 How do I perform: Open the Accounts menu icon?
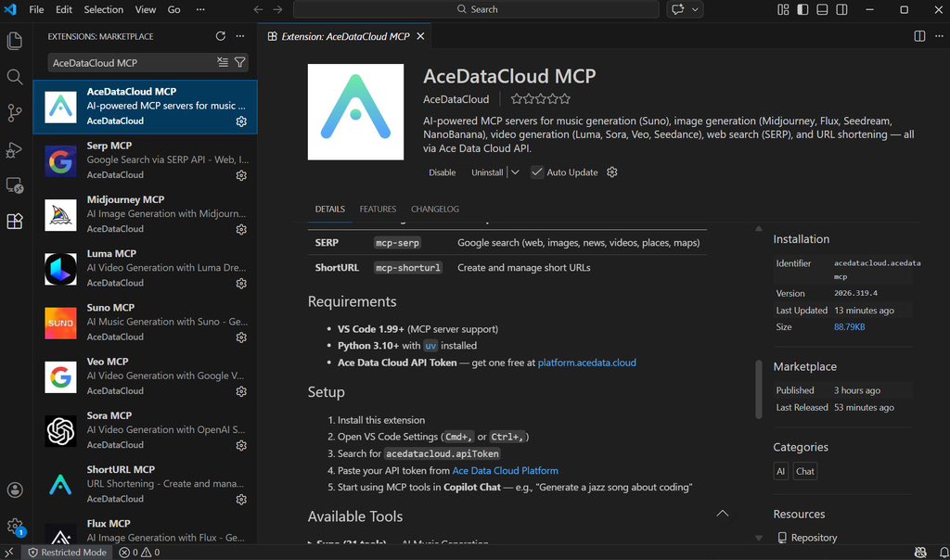coord(15,490)
